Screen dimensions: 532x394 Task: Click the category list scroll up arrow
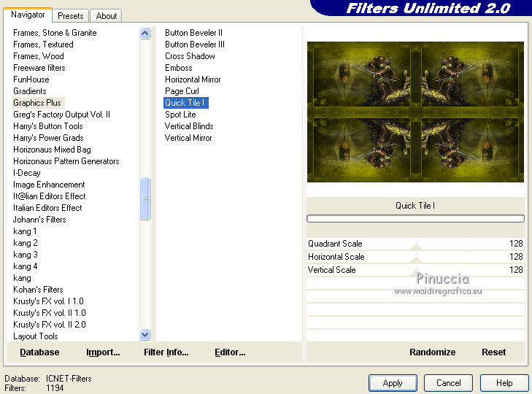click(x=145, y=34)
